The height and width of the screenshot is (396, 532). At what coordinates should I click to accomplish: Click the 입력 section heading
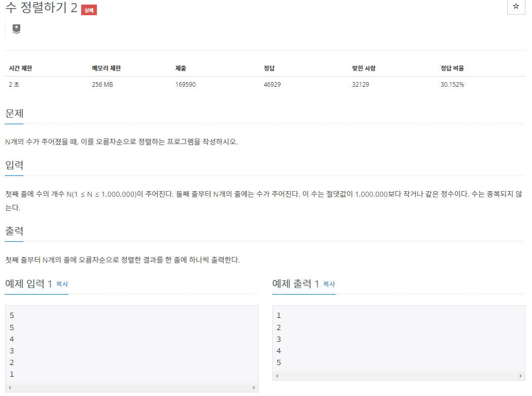[14, 165]
